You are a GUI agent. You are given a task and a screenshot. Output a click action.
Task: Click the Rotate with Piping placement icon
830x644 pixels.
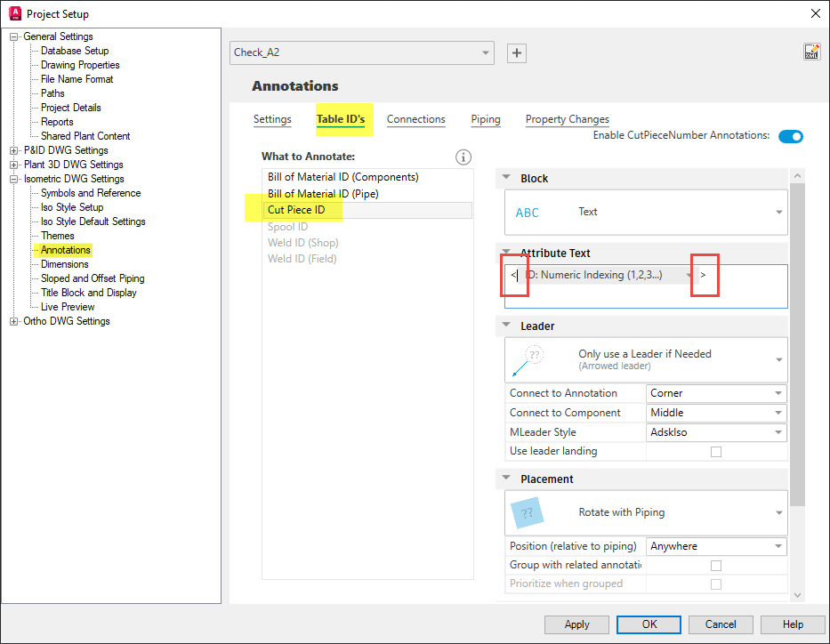pyautogui.click(x=528, y=513)
